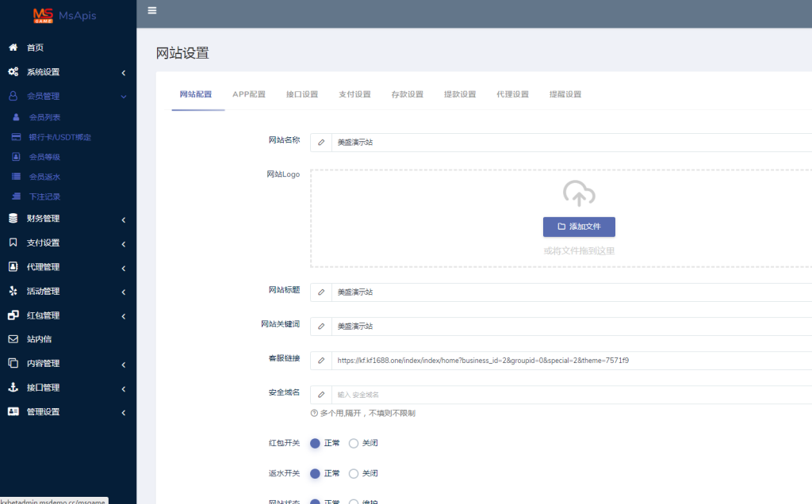The height and width of the screenshot is (504, 812).
Task: Expand the 接口管理 chevron
Action: (x=123, y=388)
